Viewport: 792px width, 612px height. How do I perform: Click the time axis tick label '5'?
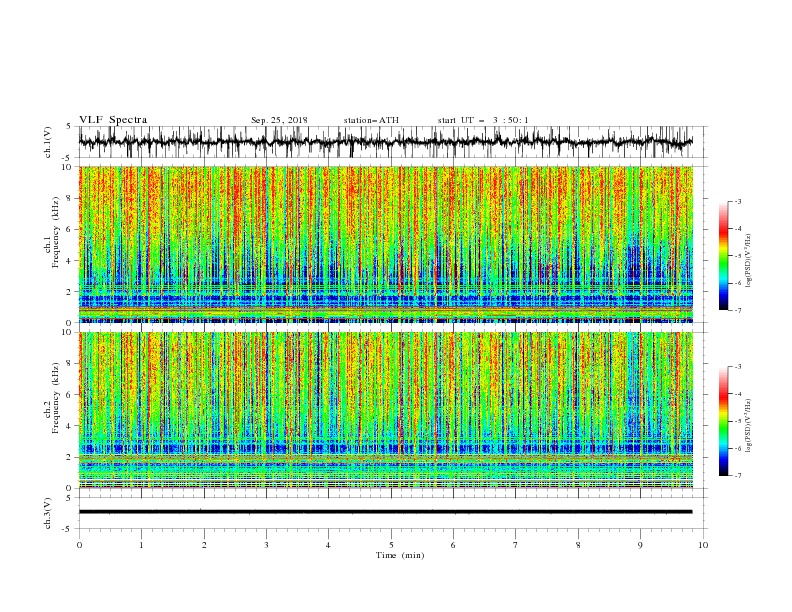(x=391, y=545)
